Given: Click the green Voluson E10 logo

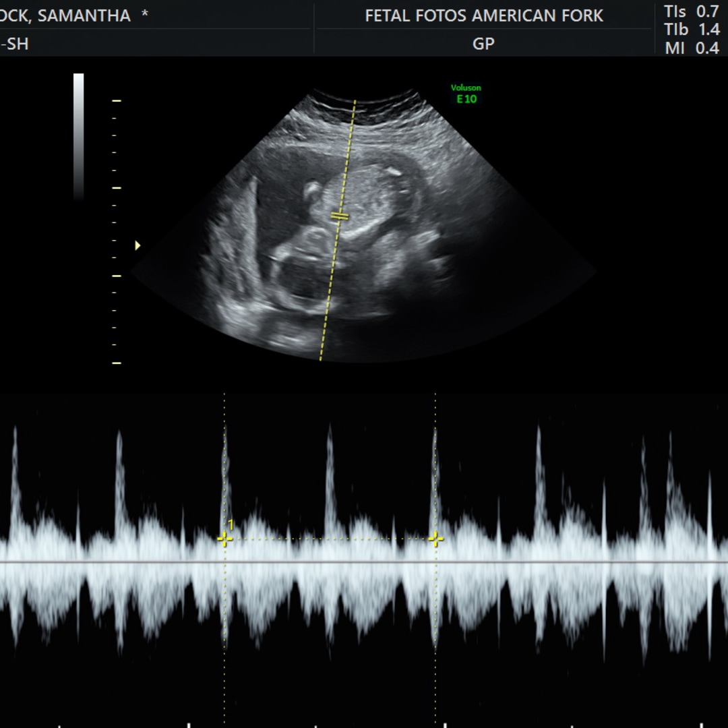Looking at the screenshot, I should 466,93.
